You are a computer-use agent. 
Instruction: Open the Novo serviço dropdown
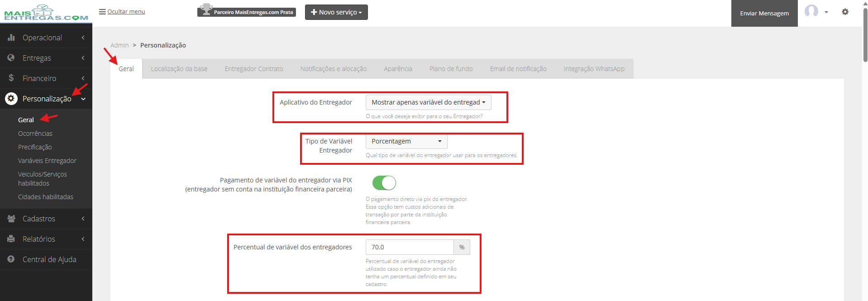[336, 12]
